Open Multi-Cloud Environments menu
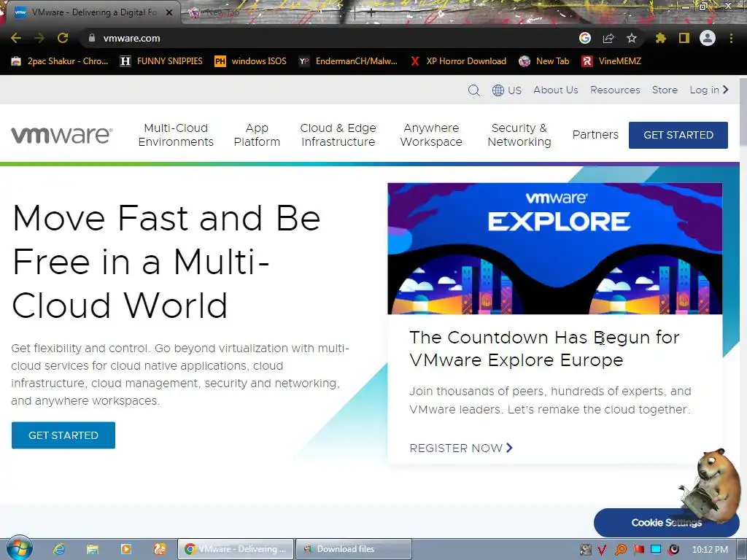The image size is (747, 560). pos(176,135)
